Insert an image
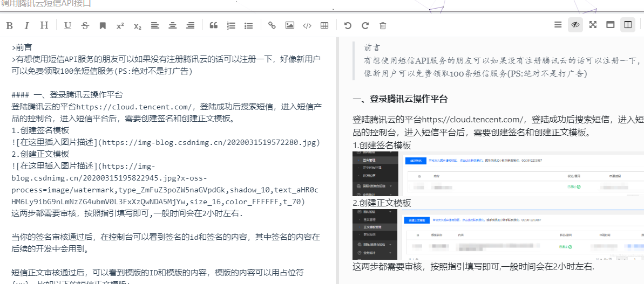 click(x=289, y=25)
